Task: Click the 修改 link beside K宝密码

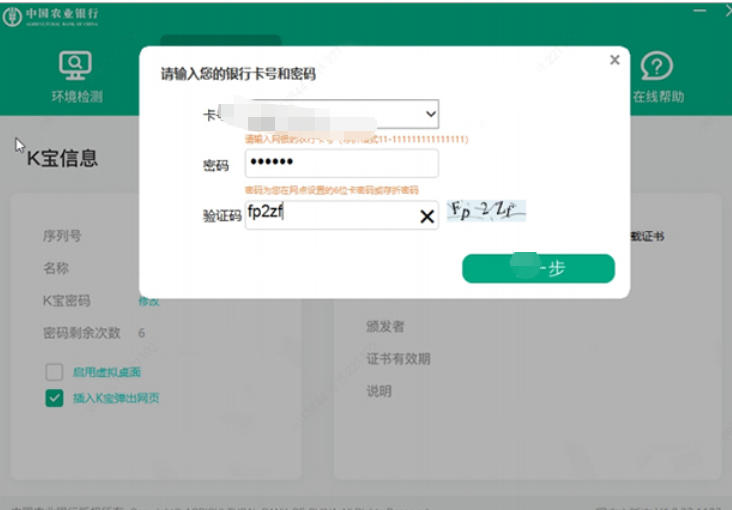Action: (149, 301)
